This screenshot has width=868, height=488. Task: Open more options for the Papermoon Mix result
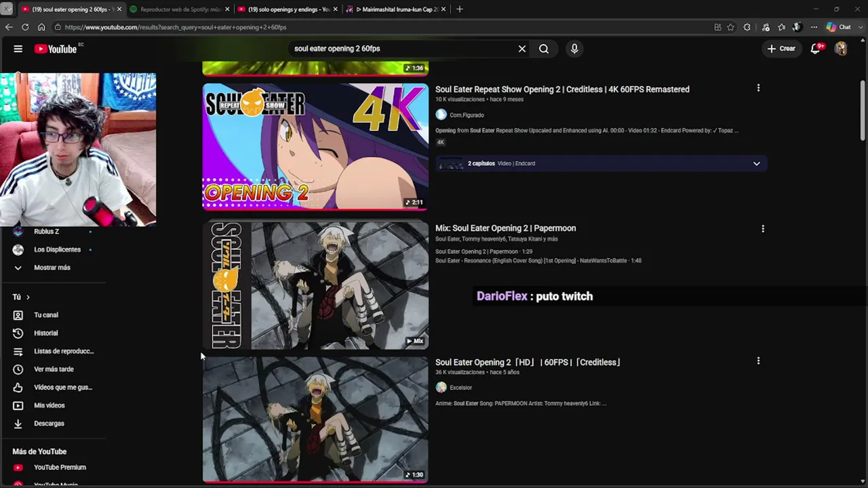coord(763,229)
